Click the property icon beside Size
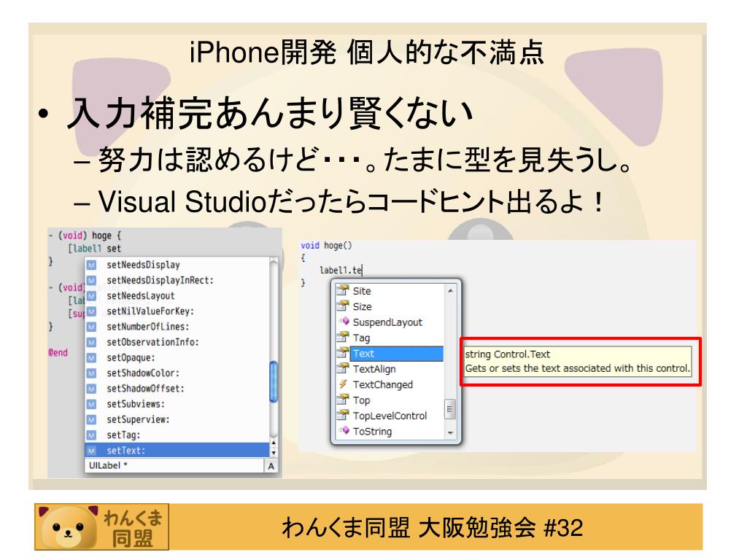 click(343, 306)
